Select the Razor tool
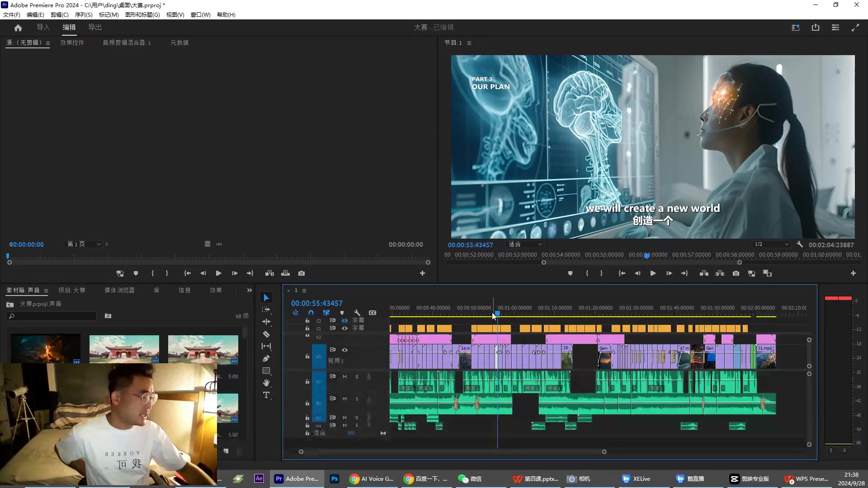The image size is (868, 488). pos(266,334)
